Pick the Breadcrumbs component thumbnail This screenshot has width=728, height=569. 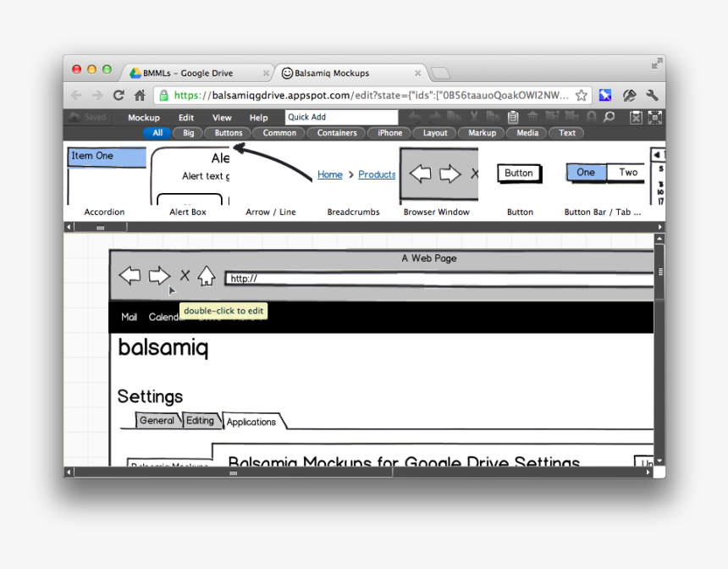(356, 174)
